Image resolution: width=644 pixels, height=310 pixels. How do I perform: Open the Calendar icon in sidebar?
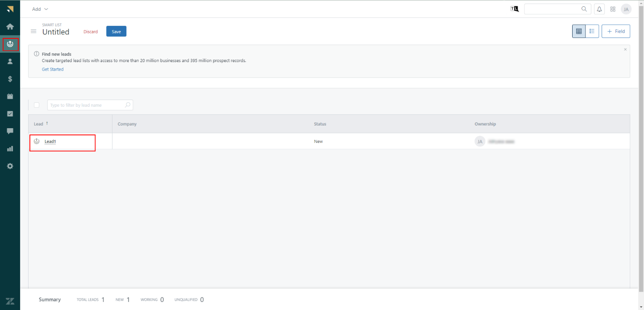click(x=10, y=96)
